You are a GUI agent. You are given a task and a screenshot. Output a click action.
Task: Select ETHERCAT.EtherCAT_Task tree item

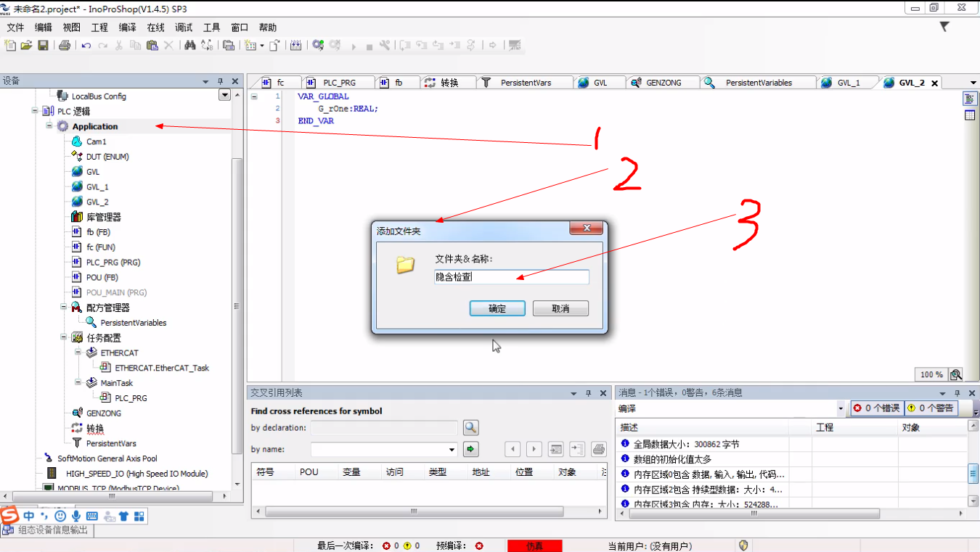(x=162, y=368)
